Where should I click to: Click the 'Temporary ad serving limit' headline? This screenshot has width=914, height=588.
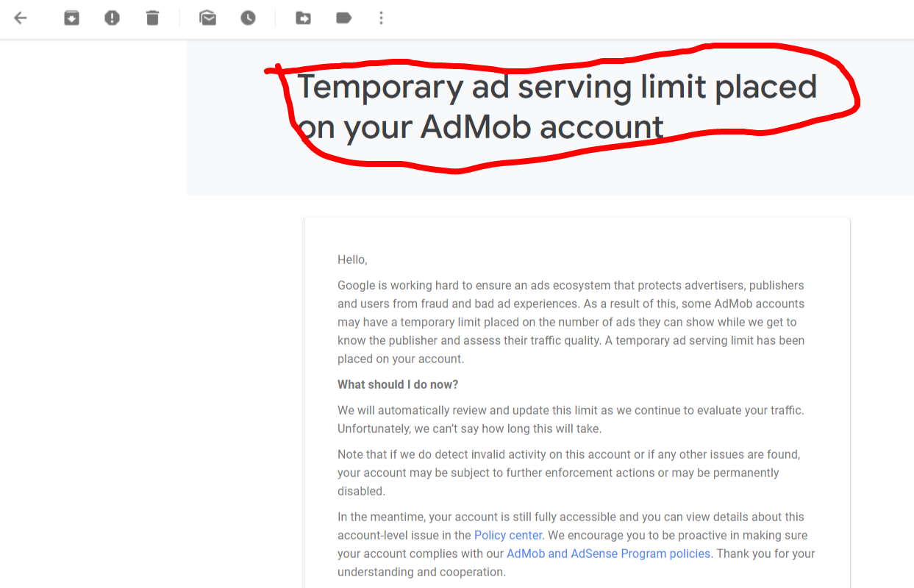[556, 87]
